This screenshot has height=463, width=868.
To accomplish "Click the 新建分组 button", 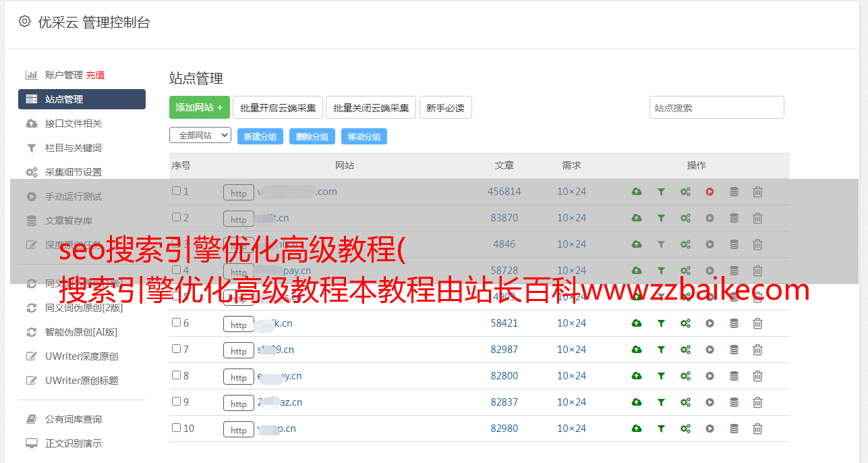I will click(260, 136).
